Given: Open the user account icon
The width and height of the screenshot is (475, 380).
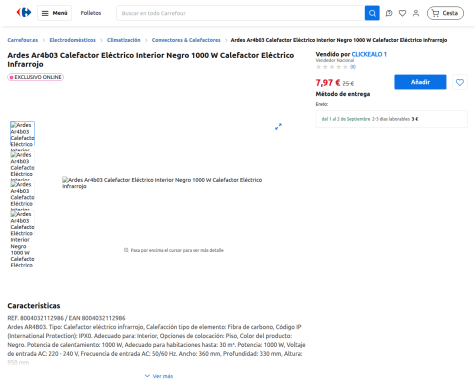Looking at the screenshot, I should (x=416, y=13).
